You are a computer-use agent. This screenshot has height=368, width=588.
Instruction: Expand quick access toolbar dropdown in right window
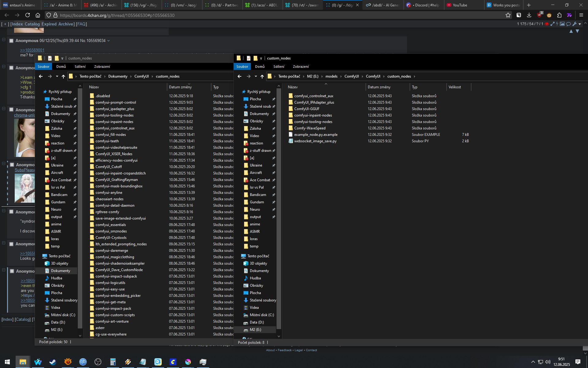(261, 58)
